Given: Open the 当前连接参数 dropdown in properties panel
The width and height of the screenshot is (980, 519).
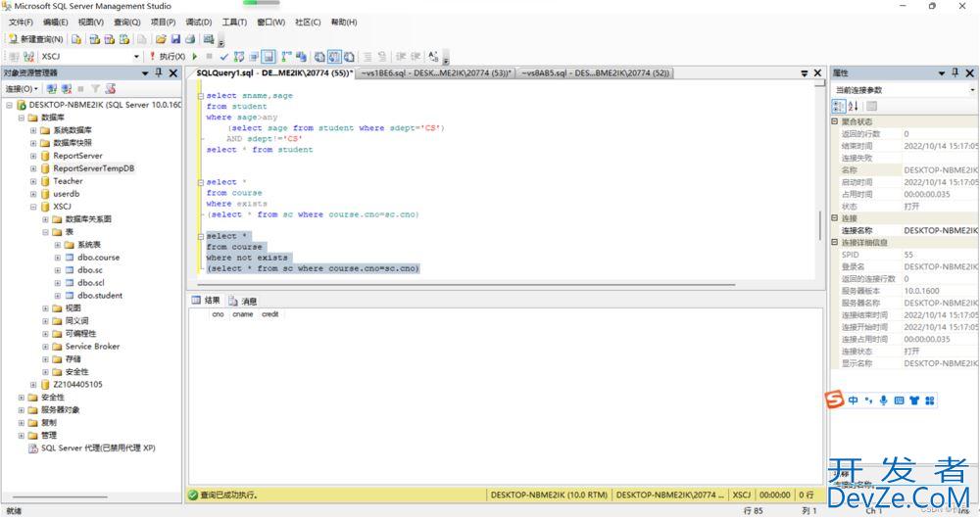Looking at the screenshot, I should coord(972,90).
